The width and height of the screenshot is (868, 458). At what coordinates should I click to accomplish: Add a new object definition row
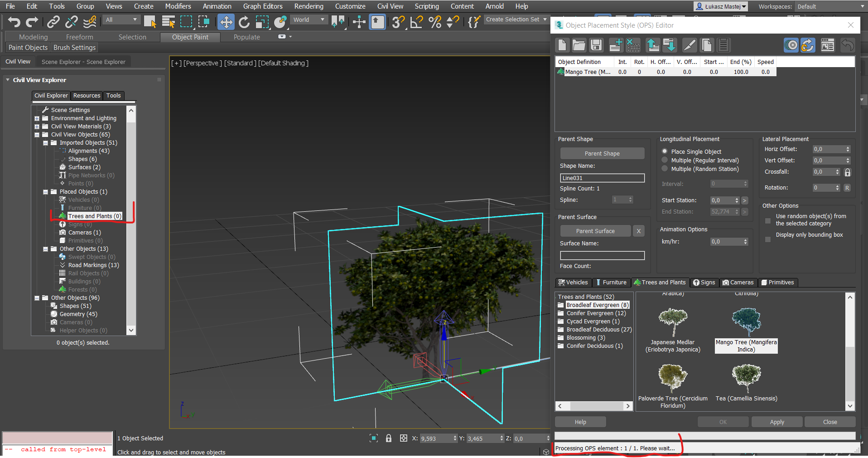[615, 45]
